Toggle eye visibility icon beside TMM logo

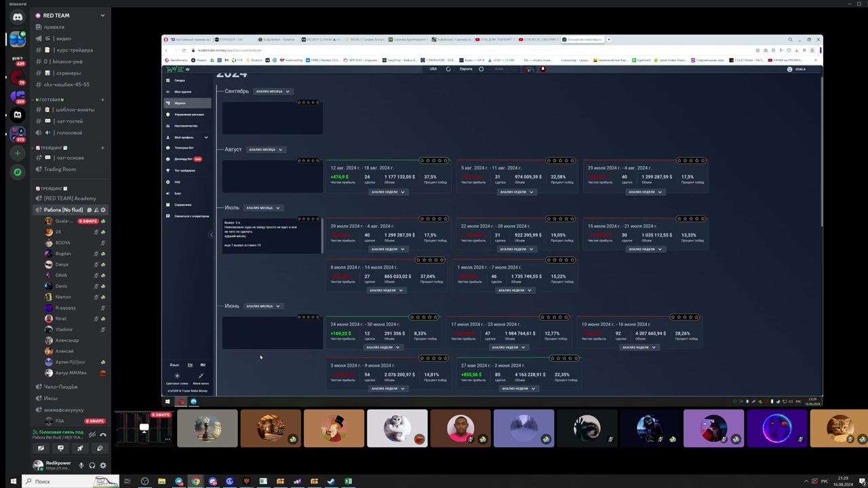tap(188, 69)
